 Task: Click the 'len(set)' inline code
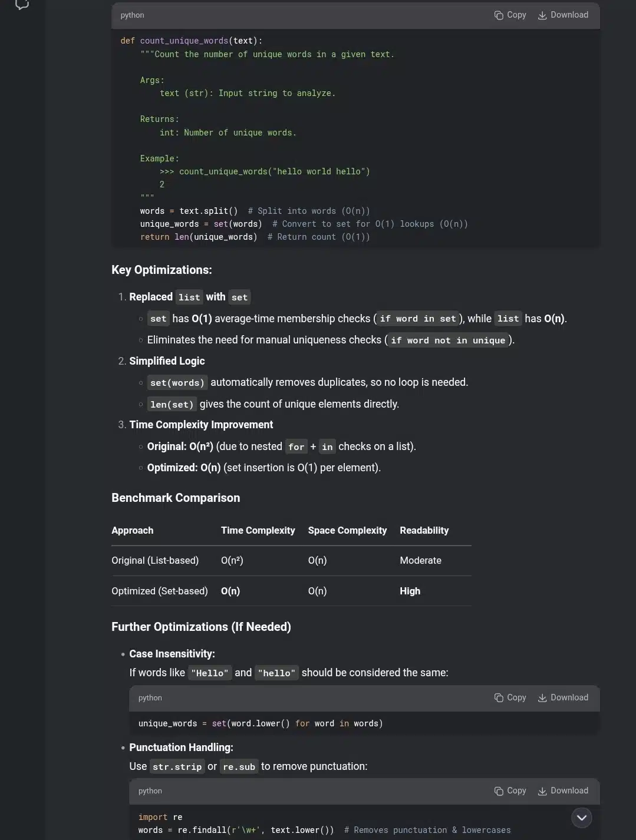(172, 404)
